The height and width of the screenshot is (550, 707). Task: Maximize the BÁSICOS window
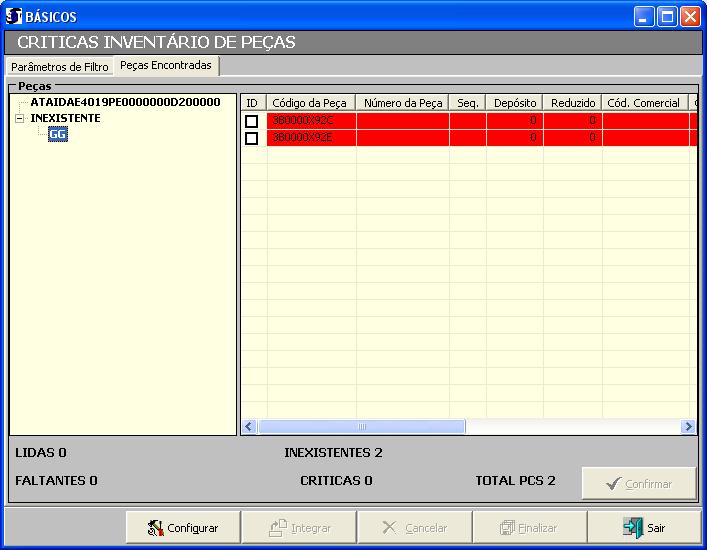667,17
